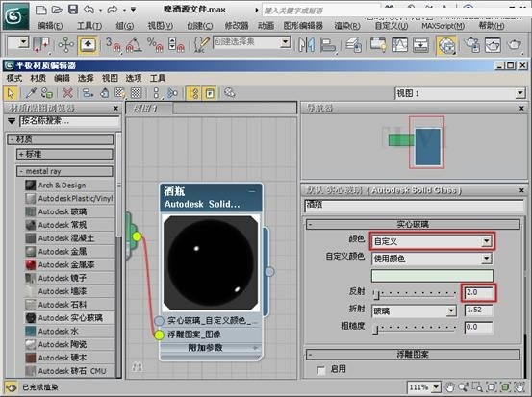The image size is (532, 397).
Task: Click the 粗糙度 roughness slider
Action: click(x=414, y=328)
